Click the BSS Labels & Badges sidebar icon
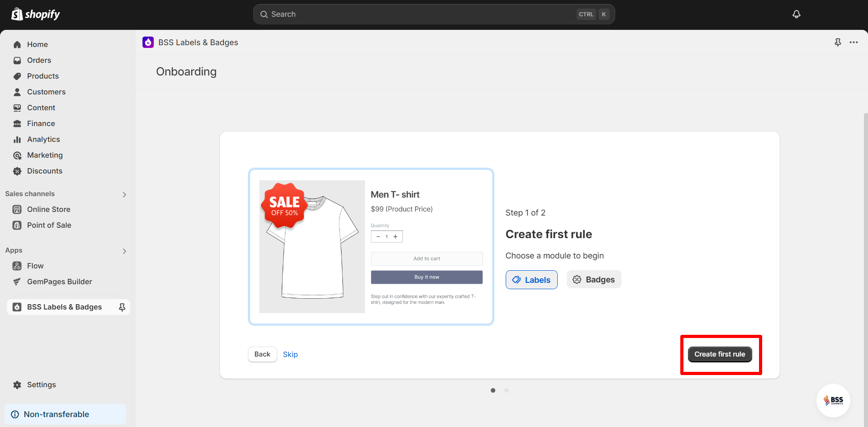868x427 pixels. [x=17, y=307]
